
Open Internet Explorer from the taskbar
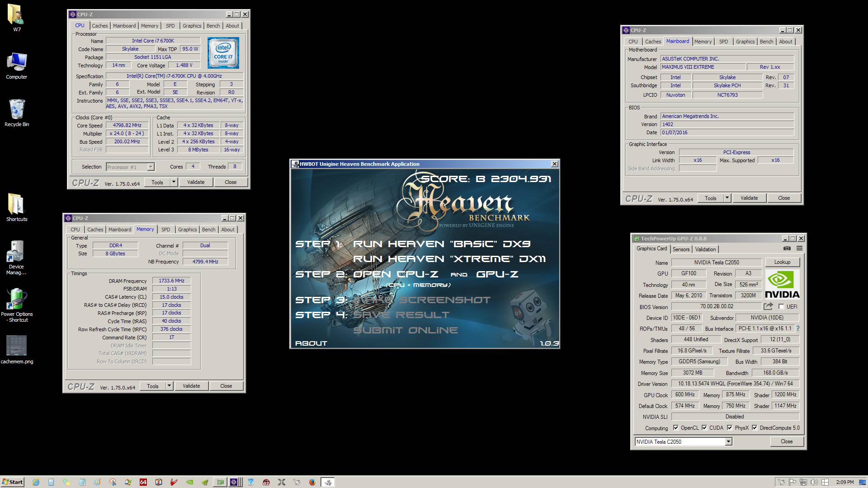(36, 482)
